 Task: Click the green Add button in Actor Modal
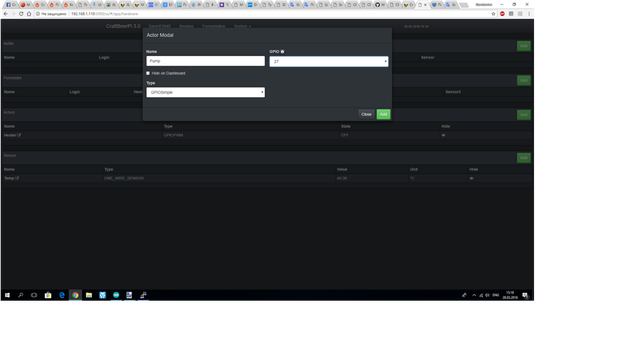[383, 114]
